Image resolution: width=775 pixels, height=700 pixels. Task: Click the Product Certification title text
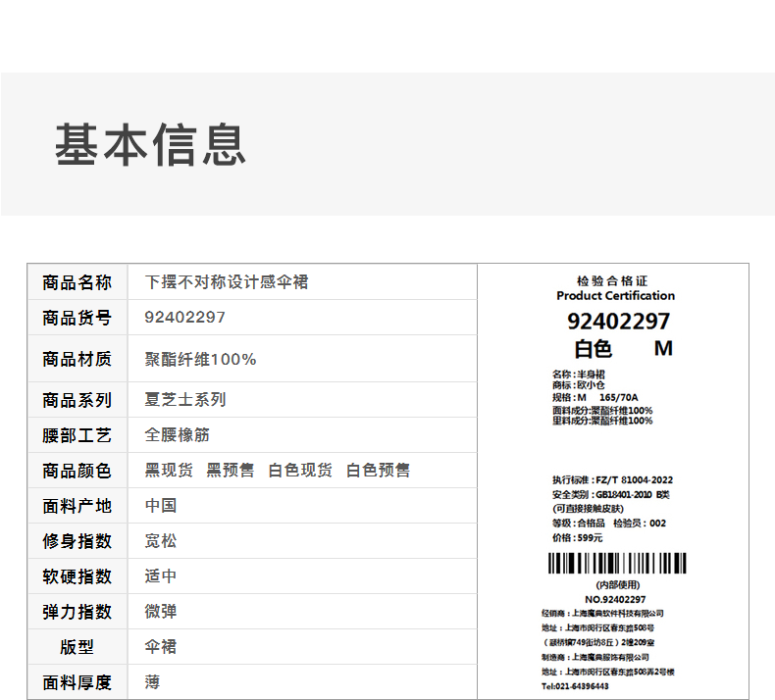click(616, 295)
